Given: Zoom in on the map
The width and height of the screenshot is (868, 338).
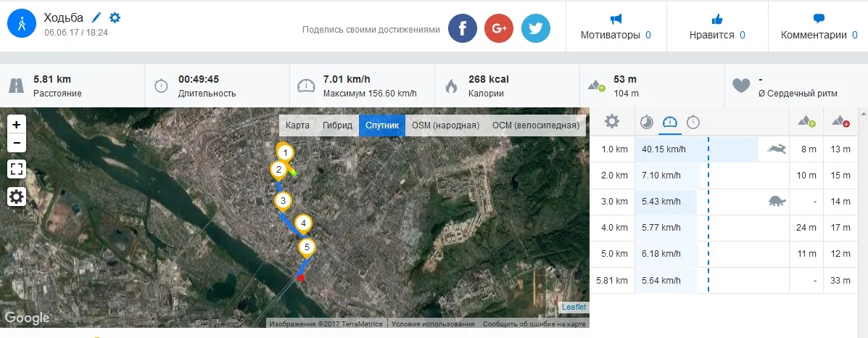Looking at the screenshot, I should [x=17, y=124].
